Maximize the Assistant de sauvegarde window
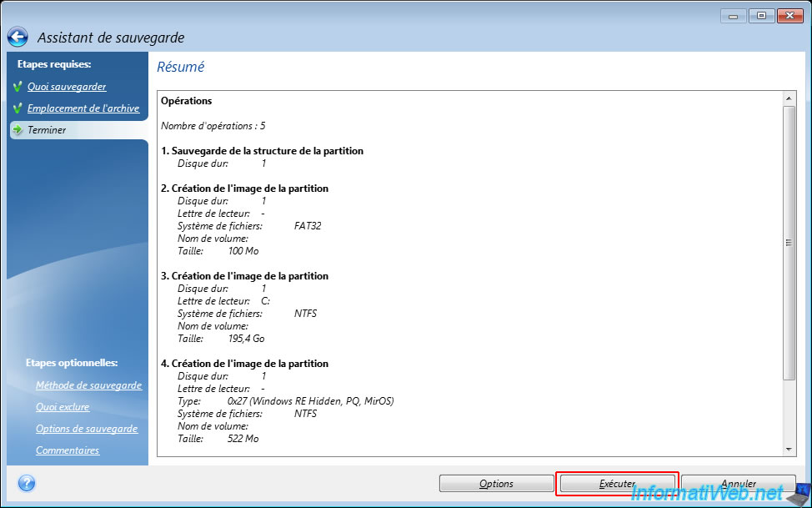 coord(760,15)
